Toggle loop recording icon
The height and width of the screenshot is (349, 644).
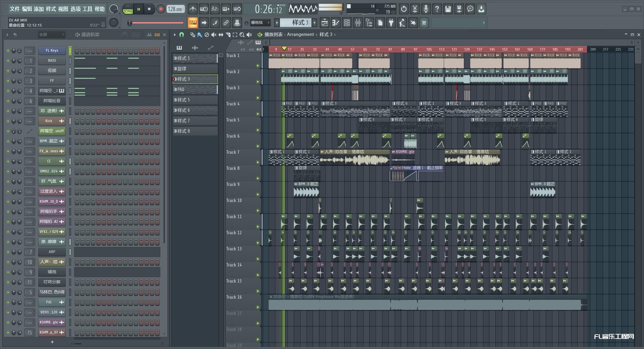(237, 9)
